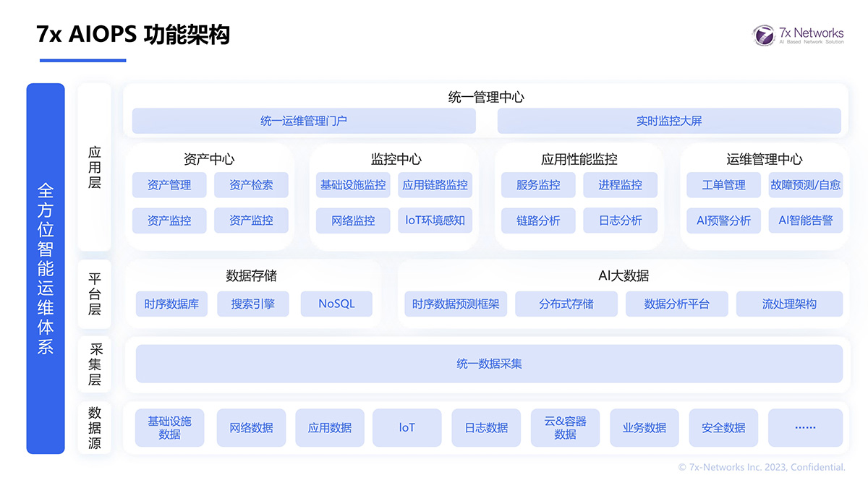
Task: Click the 云&容器数据 source box
Action: [x=565, y=427]
